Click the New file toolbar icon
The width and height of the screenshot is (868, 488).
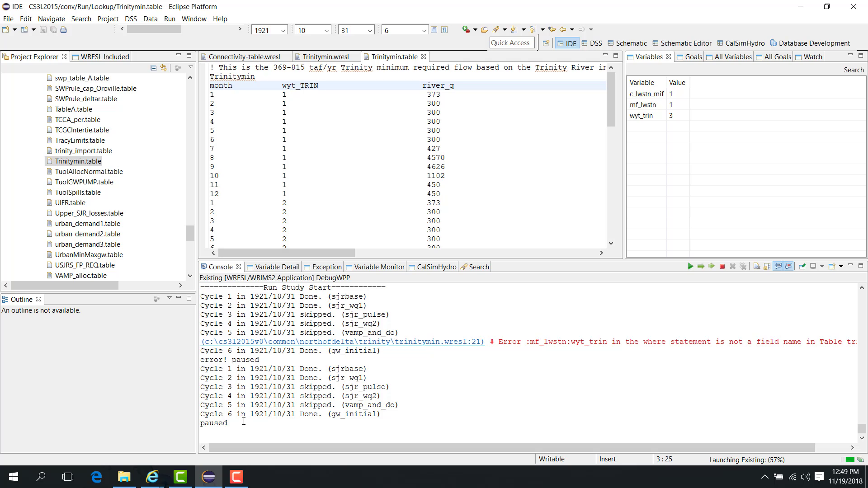click(x=6, y=30)
